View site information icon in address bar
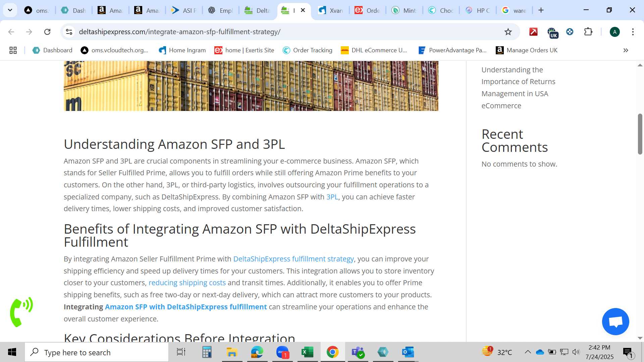 (x=69, y=32)
